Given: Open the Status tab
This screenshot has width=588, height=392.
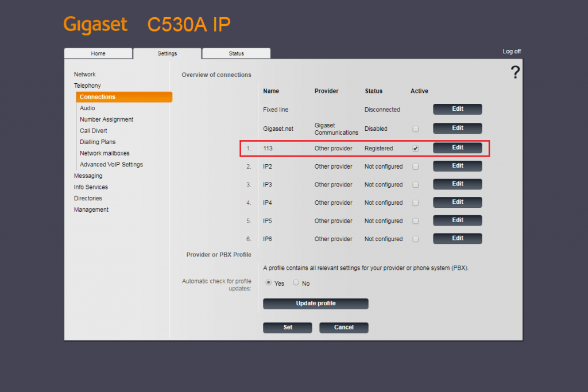Looking at the screenshot, I should click(x=236, y=53).
